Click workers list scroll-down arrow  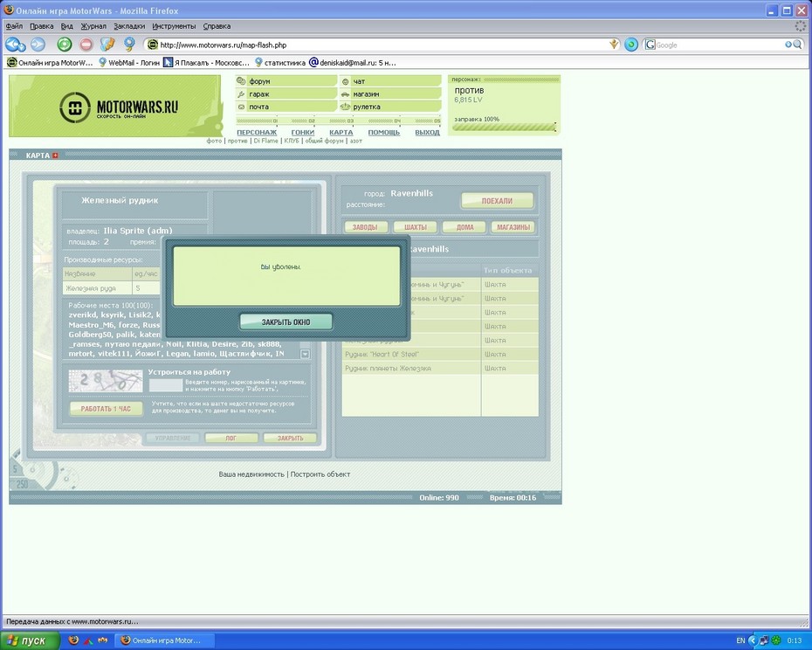pos(306,354)
